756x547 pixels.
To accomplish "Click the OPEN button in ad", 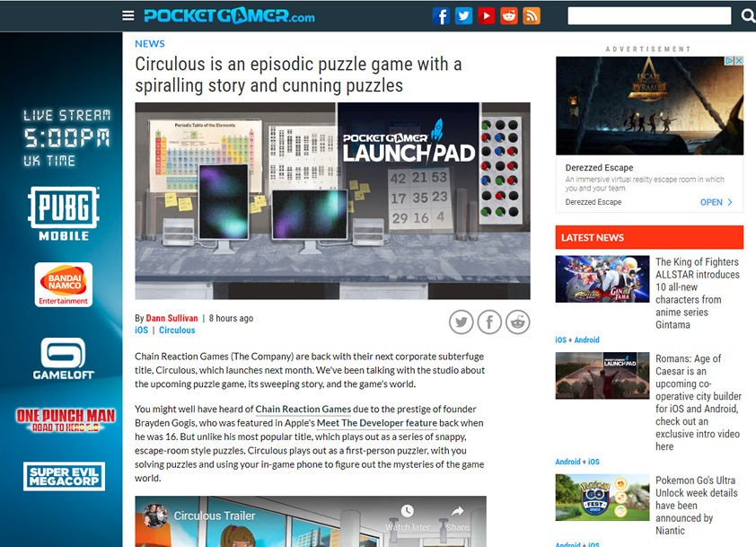I will (x=716, y=202).
